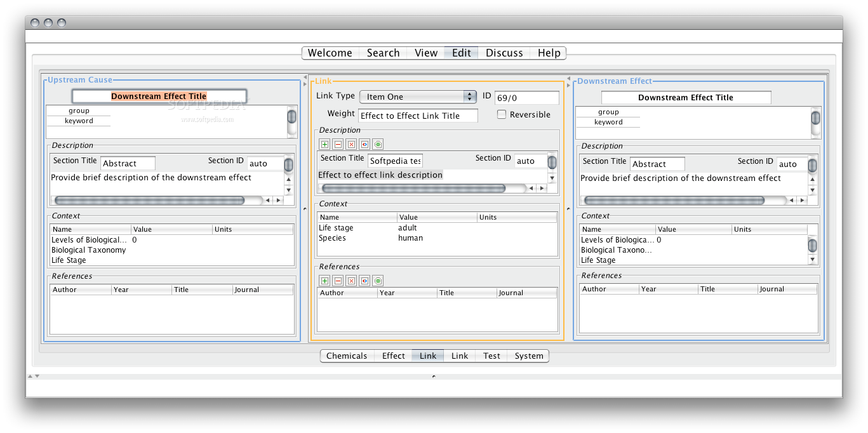Click the Downstream Effect description horizontal scroll thumb
Viewport: 868px width, 433px height.
[x=674, y=200]
